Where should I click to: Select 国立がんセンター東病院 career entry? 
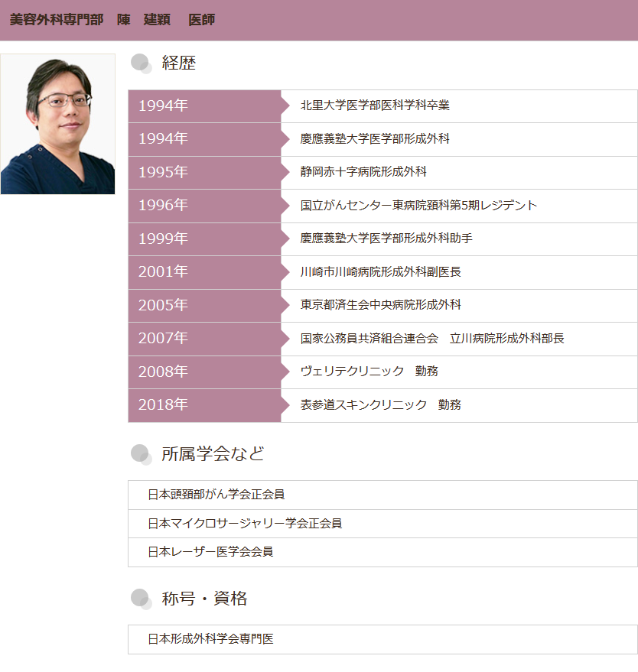tap(418, 206)
